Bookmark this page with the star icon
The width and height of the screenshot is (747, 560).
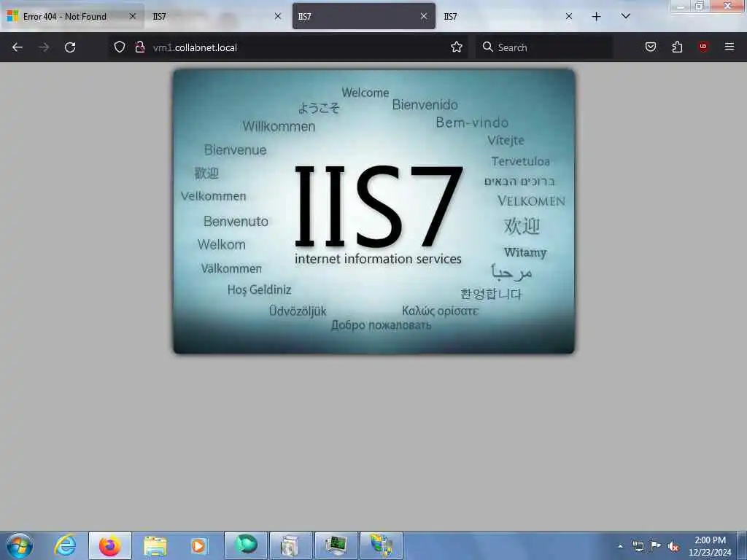[457, 47]
